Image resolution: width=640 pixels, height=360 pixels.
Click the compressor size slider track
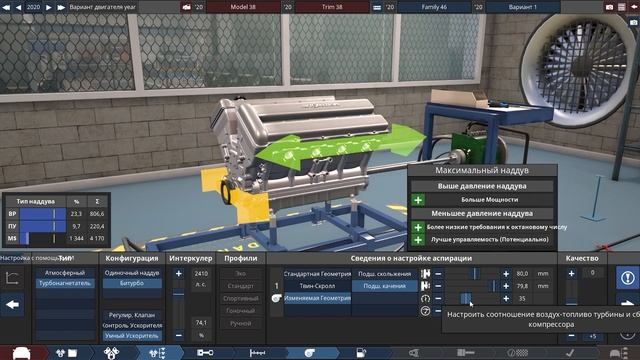pos(472,274)
